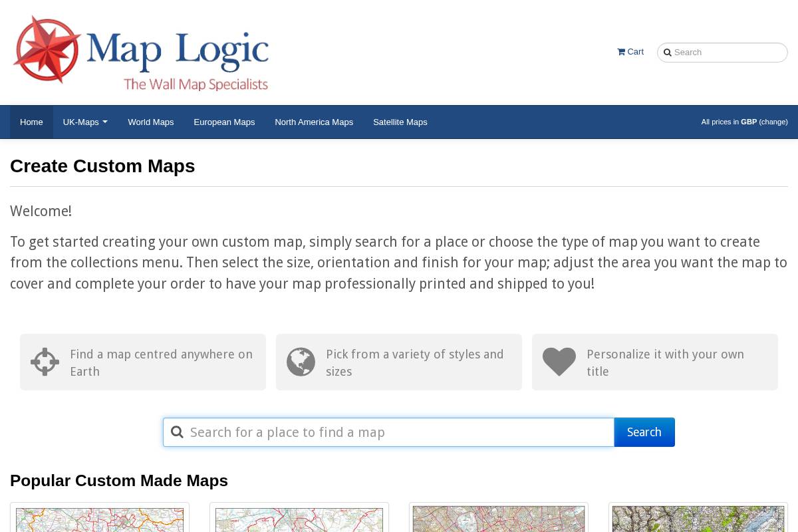
Task: Click the Map Logic compass logo
Action: pos(47,50)
